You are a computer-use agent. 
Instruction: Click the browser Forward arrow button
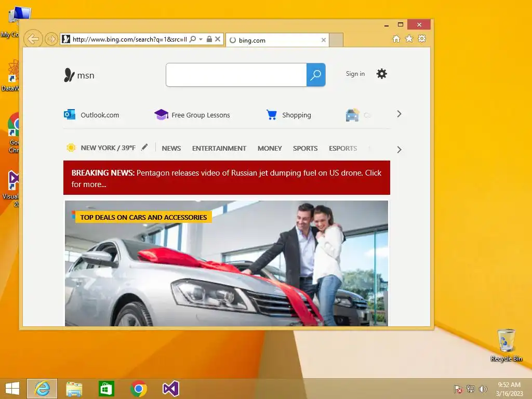[51, 39]
